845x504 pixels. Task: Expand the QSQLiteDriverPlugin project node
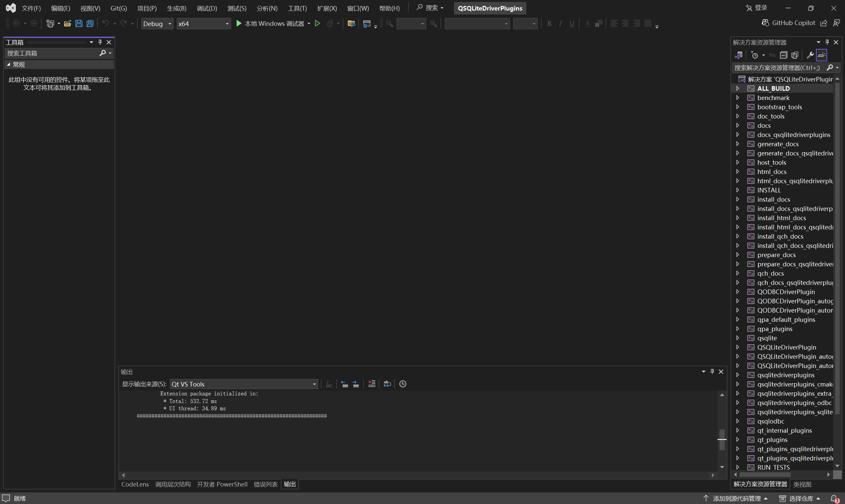pyautogui.click(x=738, y=347)
